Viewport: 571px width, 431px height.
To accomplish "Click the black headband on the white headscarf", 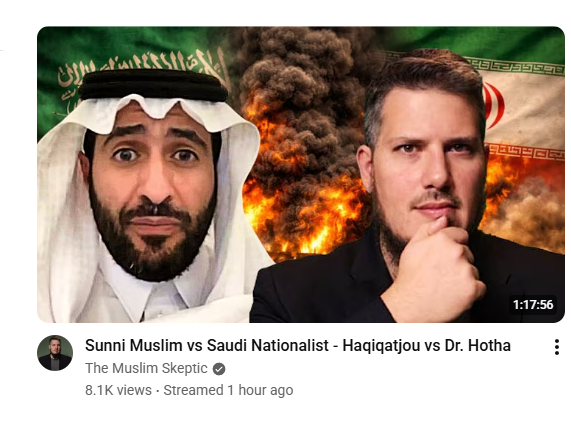I will pos(153,86).
